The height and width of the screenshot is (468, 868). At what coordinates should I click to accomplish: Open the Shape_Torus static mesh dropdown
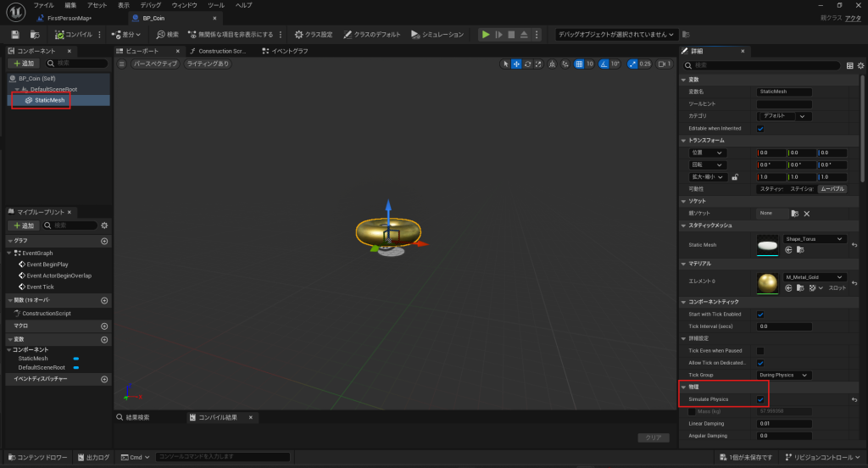pos(815,239)
